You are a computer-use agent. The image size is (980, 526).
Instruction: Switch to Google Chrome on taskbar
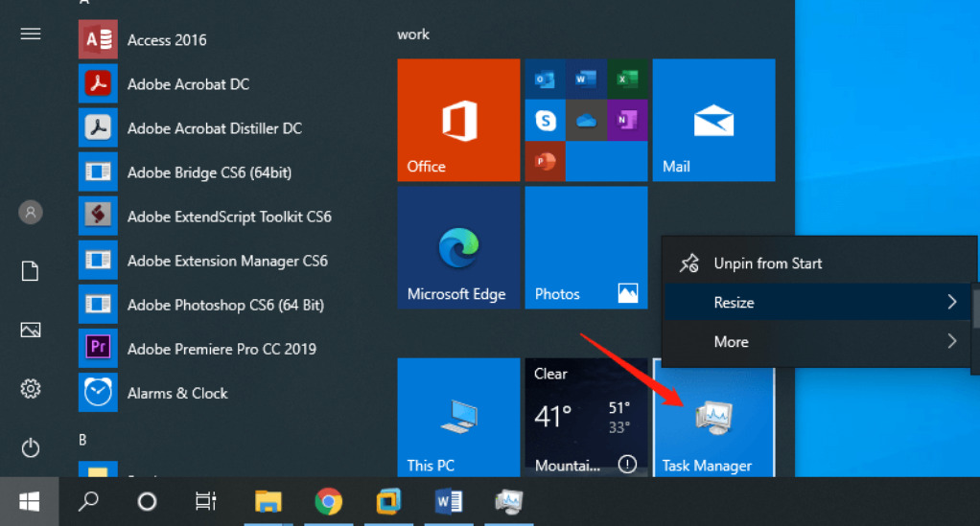pyautogui.click(x=328, y=501)
